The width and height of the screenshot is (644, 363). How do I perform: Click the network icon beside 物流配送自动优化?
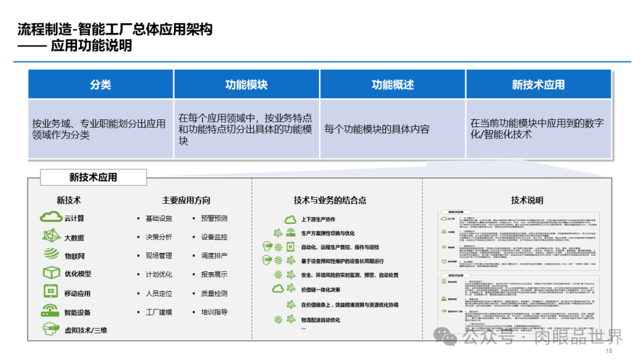point(291,319)
